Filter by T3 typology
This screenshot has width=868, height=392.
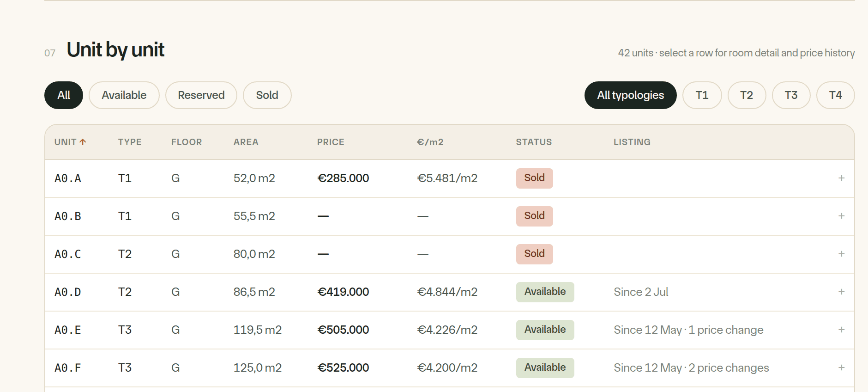[791, 95]
